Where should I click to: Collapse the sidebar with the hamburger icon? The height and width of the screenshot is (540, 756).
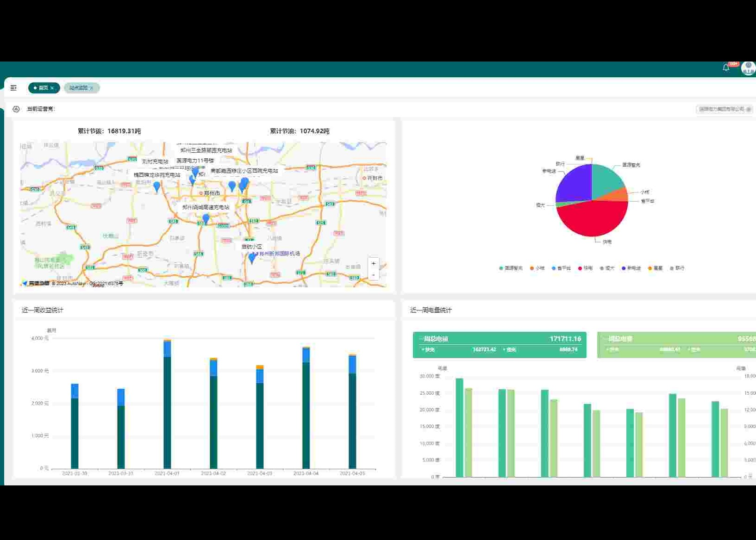tap(13, 87)
